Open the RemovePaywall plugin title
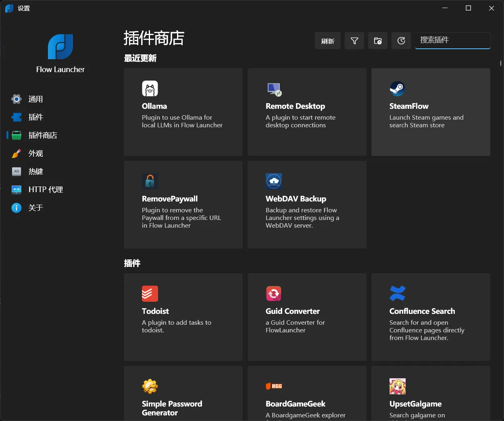The width and height of the screenshot is (504, 421). [x=170, y=199]
